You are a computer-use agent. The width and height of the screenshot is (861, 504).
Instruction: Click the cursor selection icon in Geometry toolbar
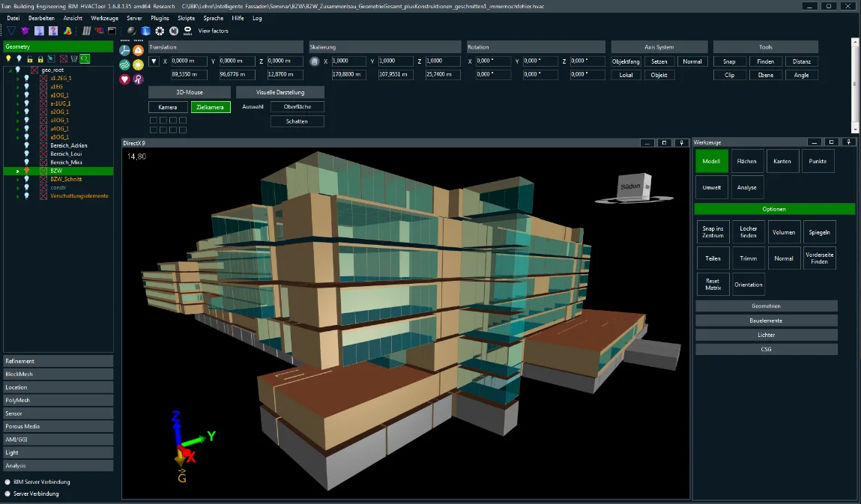(51, 58)
